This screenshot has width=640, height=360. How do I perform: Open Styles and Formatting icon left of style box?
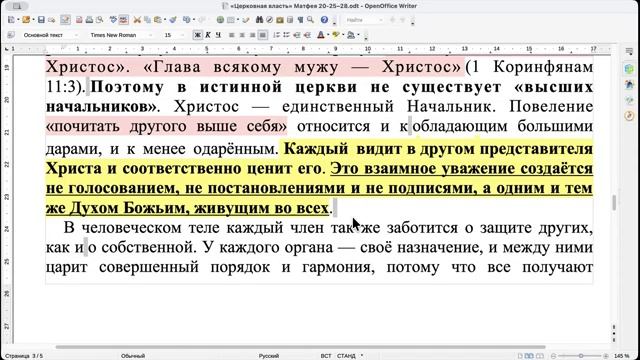click(x=11, y=35)
